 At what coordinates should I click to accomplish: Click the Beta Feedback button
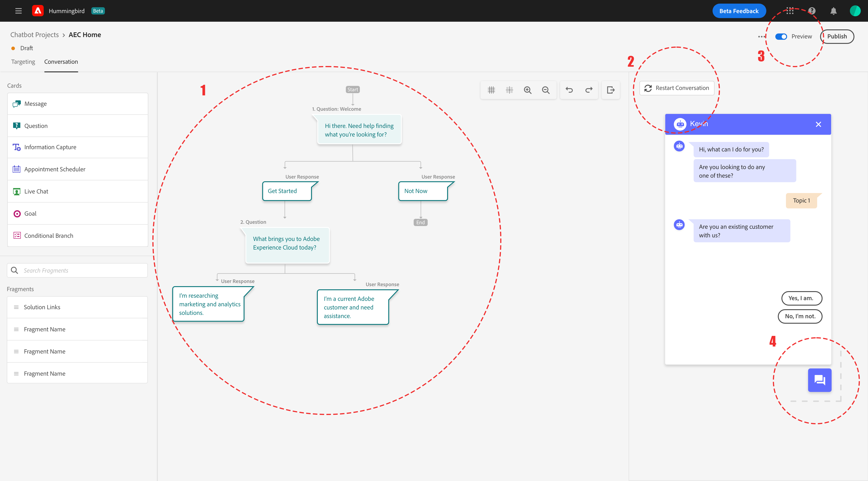coord(739,11)
